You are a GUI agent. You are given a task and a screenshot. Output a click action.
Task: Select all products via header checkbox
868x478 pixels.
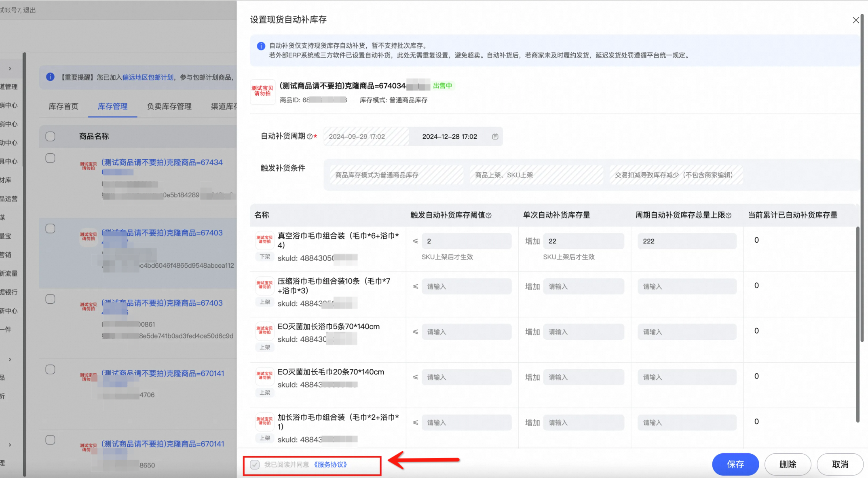click(x=50, y=136)
